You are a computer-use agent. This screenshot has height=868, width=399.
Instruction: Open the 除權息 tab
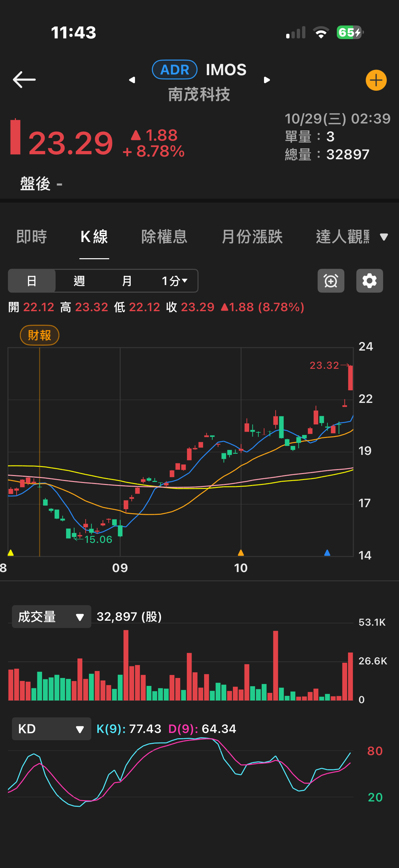(x=164, y=237)
